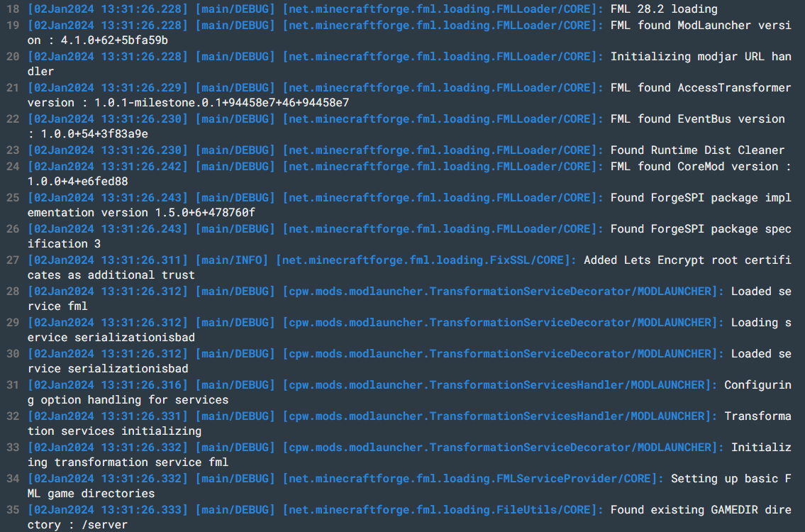Click 'FileUtils/CORE' logger on line 35
805x532 pixels.
pyautogui.click(x=544, y=510)
